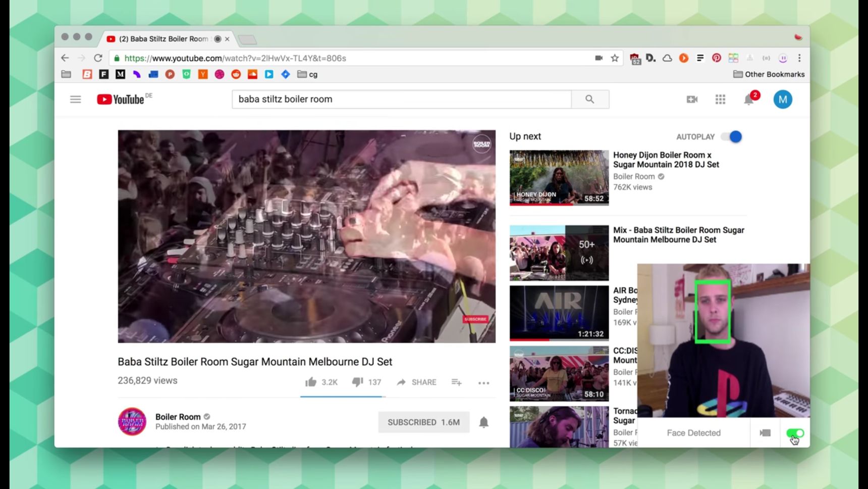
Task: Open the first unnamed bookmarks folder
Action: coord(66,74)
